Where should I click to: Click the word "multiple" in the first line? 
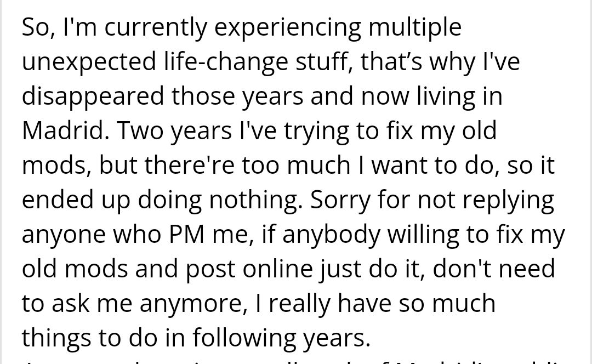point(415,29)
